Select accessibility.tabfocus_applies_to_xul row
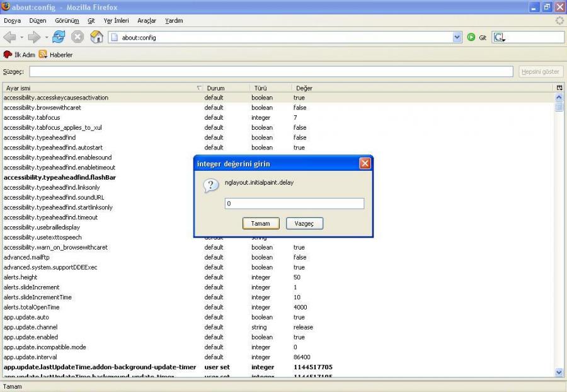 tap(278, 127)
